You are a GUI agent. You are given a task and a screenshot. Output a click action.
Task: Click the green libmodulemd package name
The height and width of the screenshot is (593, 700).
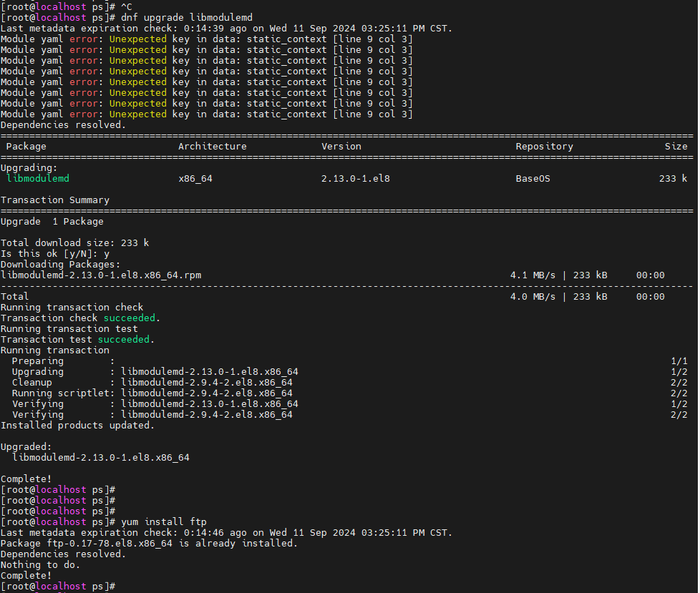[38, 179]
